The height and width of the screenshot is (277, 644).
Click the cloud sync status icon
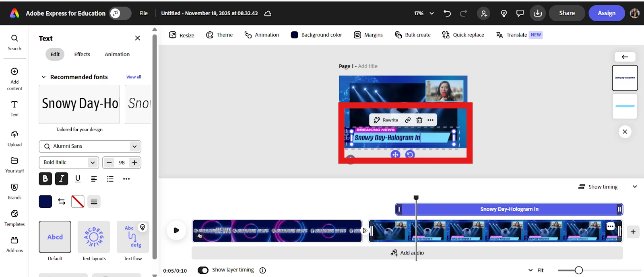268,13
